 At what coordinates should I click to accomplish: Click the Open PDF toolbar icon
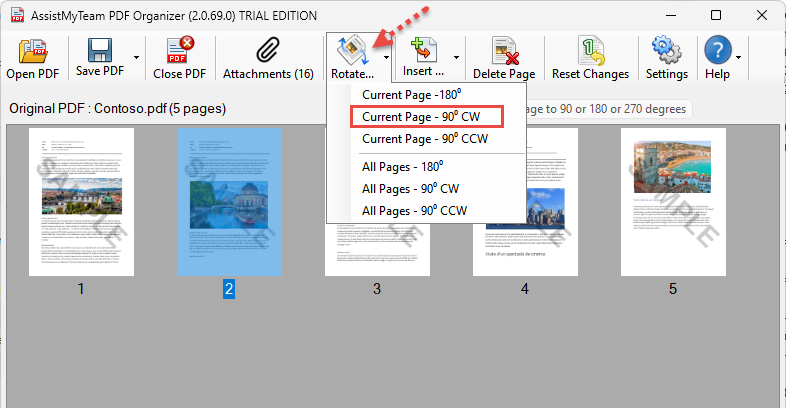(33, 52)
